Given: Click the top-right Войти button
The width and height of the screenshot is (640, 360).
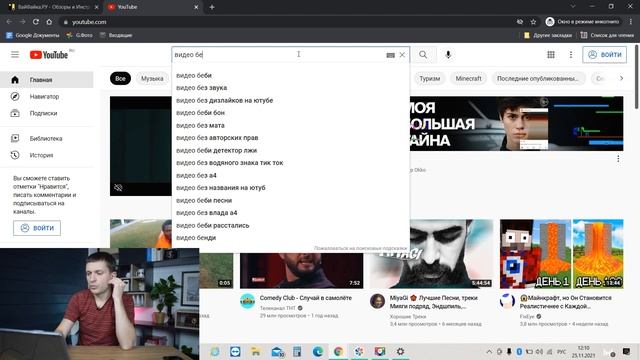Looking at the screenshot, I should (604, 55).
